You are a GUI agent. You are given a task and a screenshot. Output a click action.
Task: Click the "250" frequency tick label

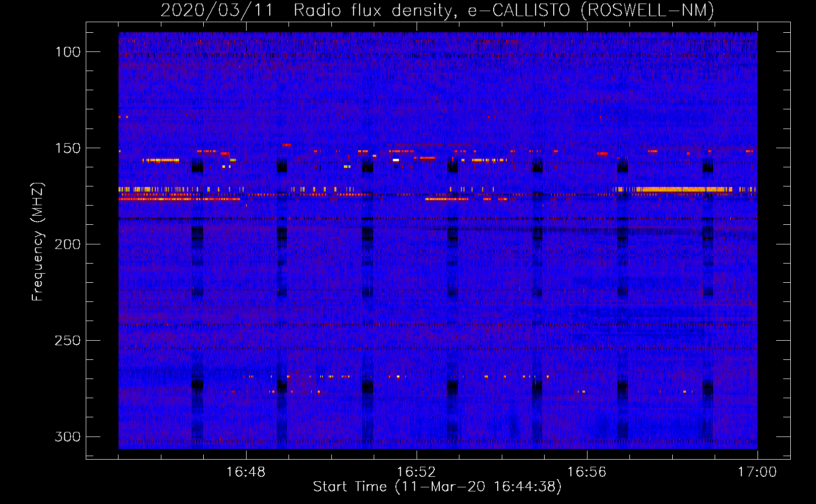(x=68, y=341)
